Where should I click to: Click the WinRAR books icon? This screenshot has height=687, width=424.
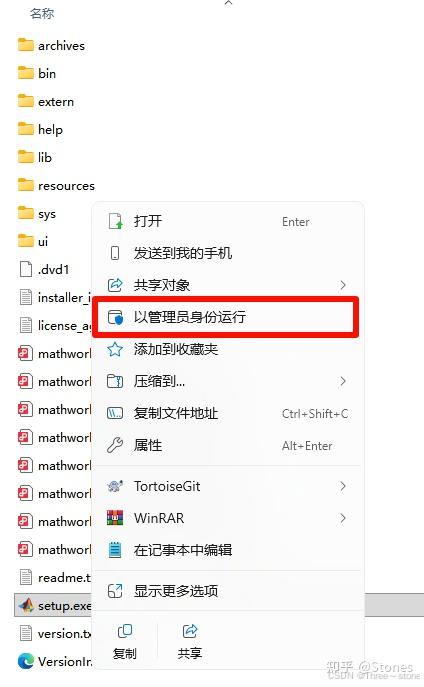pos(115,518)
